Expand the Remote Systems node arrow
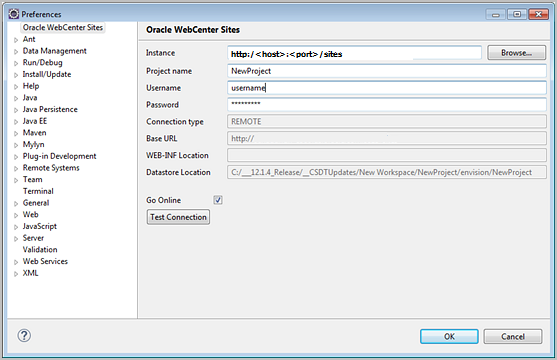 click(16, 168)
